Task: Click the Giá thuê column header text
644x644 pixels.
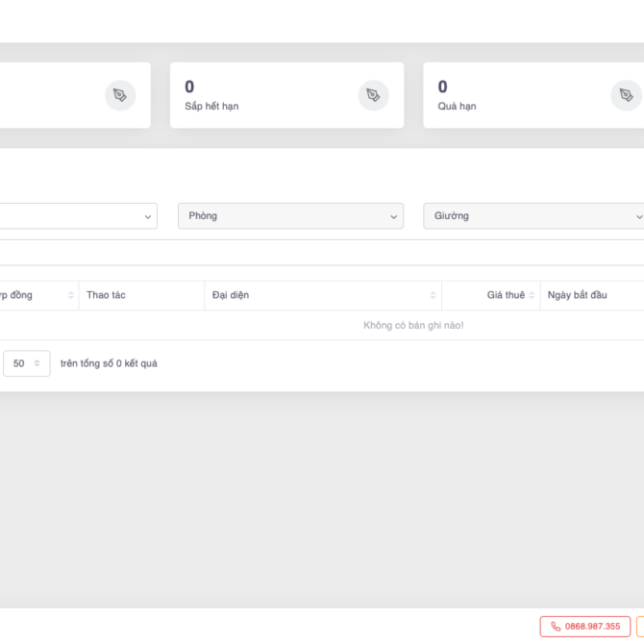Action: point(506,295)
